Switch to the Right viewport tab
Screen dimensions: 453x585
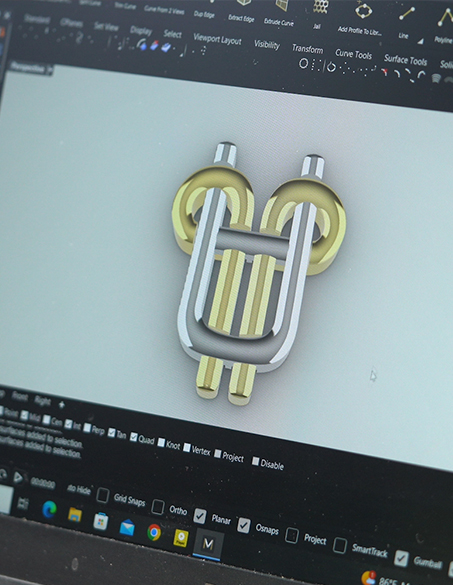tap(42, 400)
